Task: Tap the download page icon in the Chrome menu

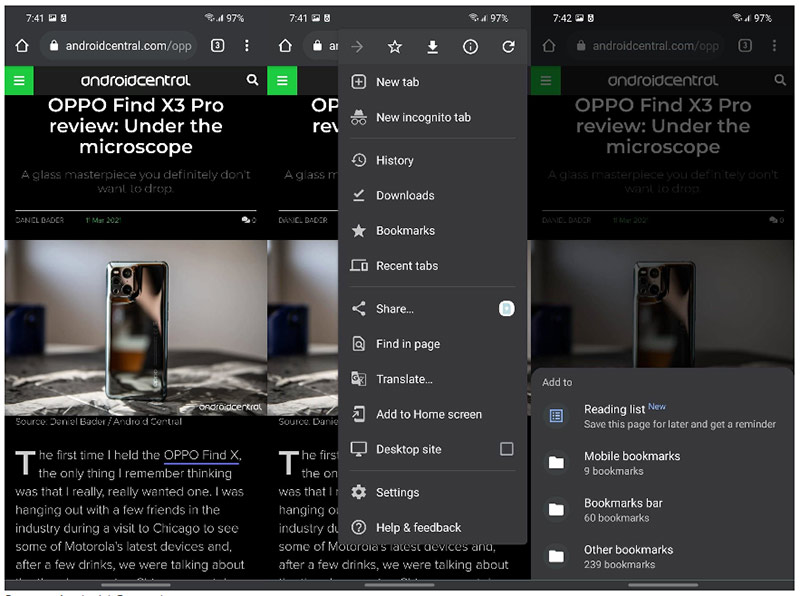Action: (x=432, y=47)
